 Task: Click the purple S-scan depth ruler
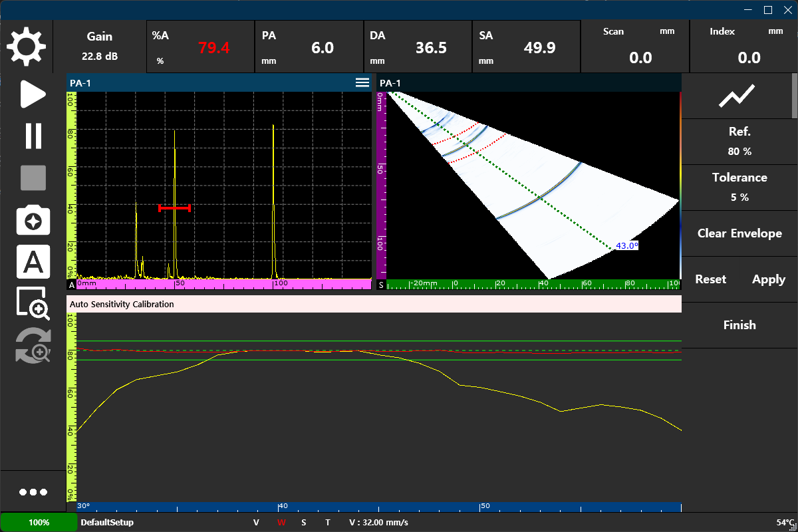381,185
